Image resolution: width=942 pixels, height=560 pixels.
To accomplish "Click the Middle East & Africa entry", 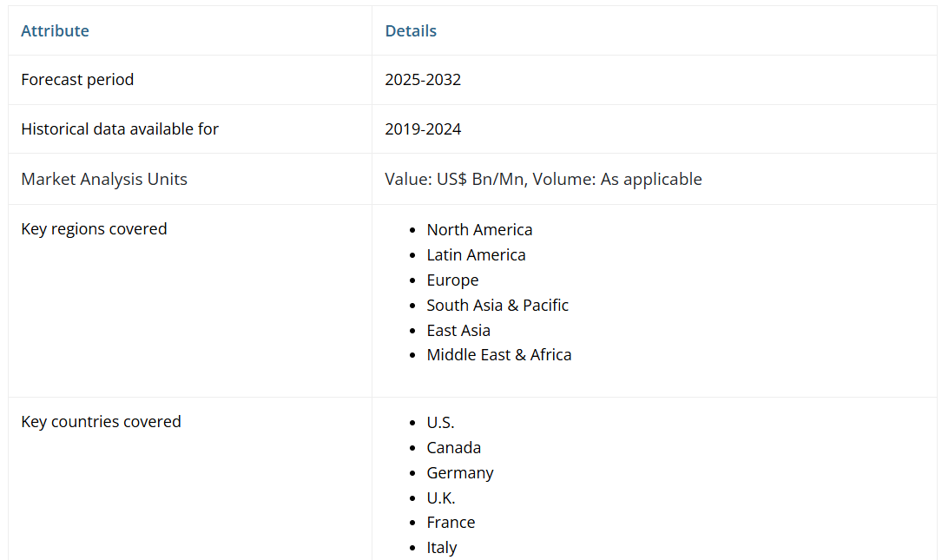I will click(499, 355).
